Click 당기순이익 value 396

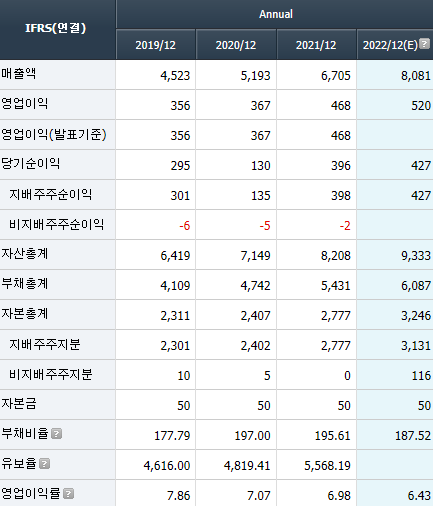[x=341, y=166]
